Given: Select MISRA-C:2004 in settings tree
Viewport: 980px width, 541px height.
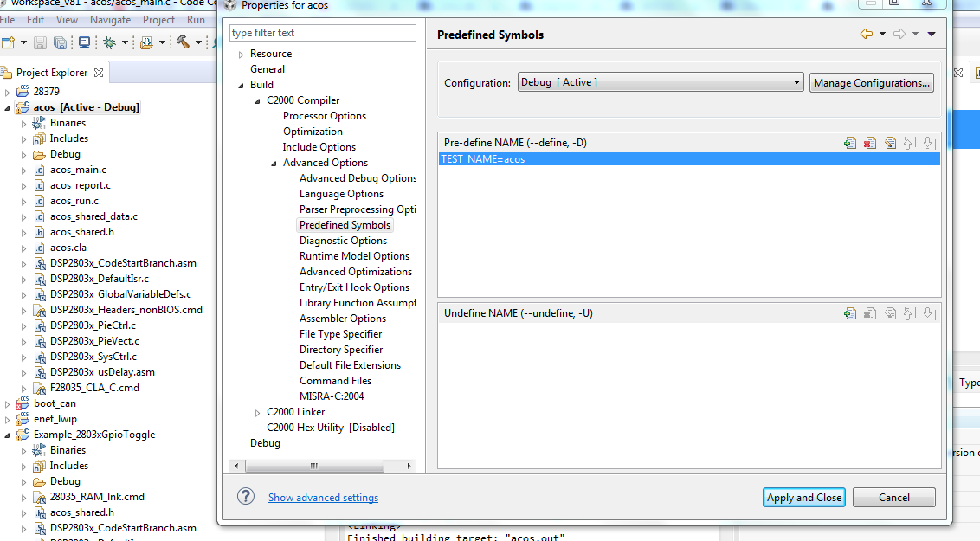Looking at the screenshot, I should 332,396.
